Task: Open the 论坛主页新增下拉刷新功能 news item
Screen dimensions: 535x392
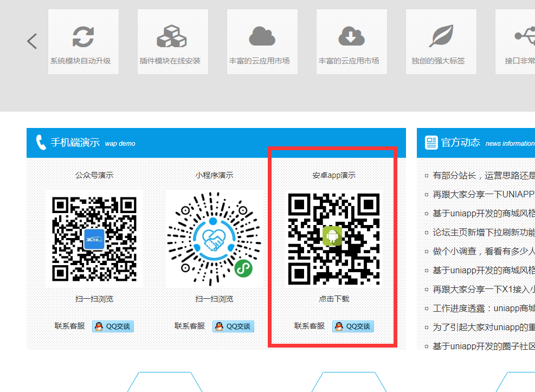Action: [x=484, y=232]
